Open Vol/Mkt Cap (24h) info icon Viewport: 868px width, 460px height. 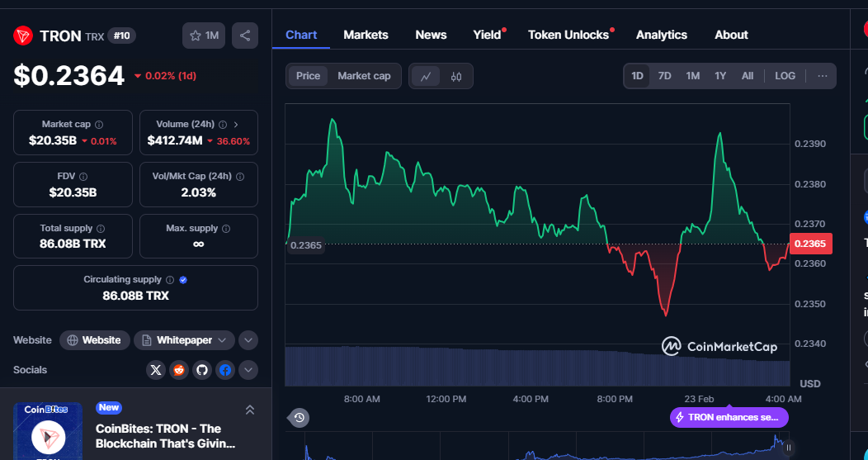[240, 177]
